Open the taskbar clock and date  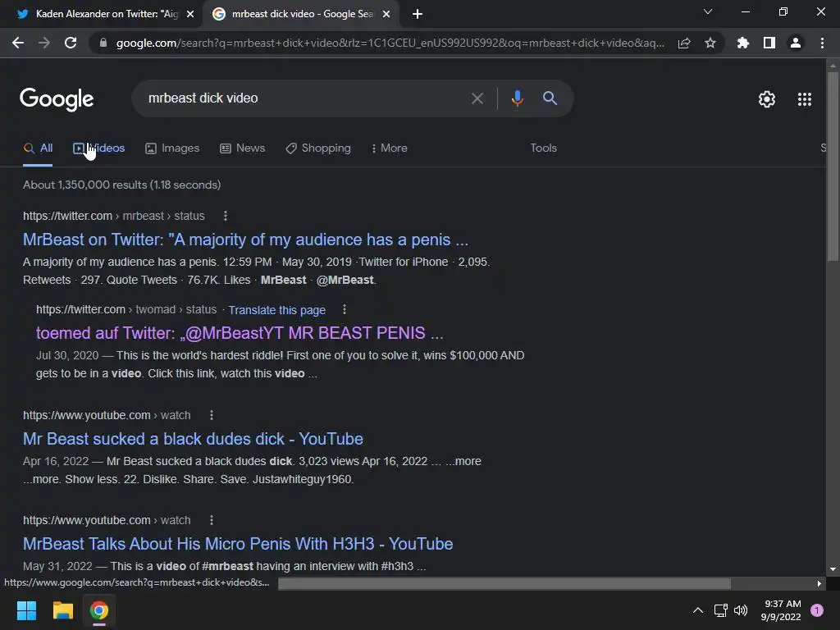781,610
